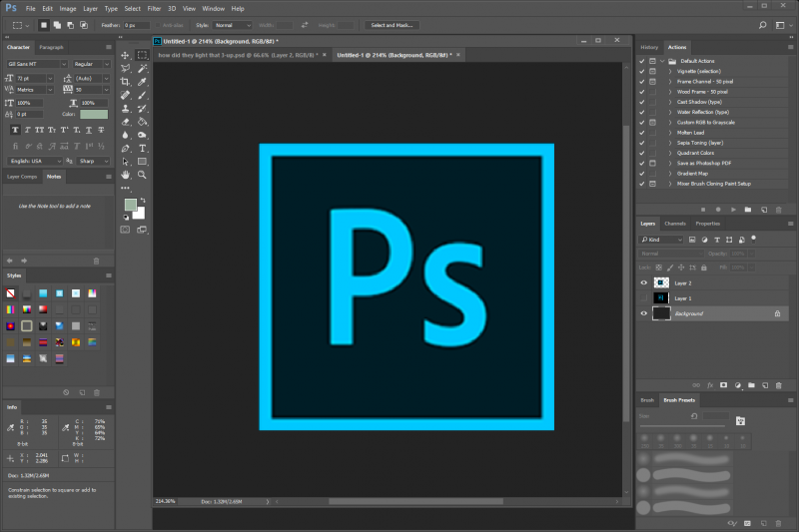Open the Style dropdown set to Normal

(x=233, y=24)
